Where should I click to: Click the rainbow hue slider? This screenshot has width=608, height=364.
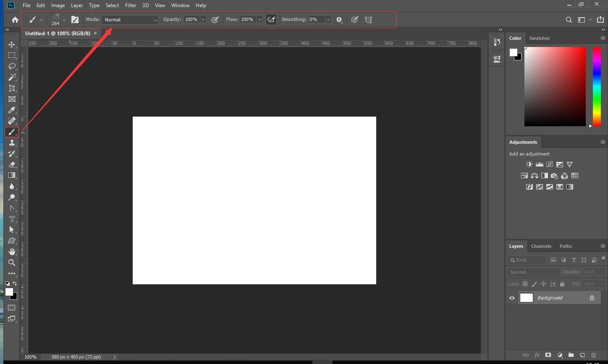597,86
